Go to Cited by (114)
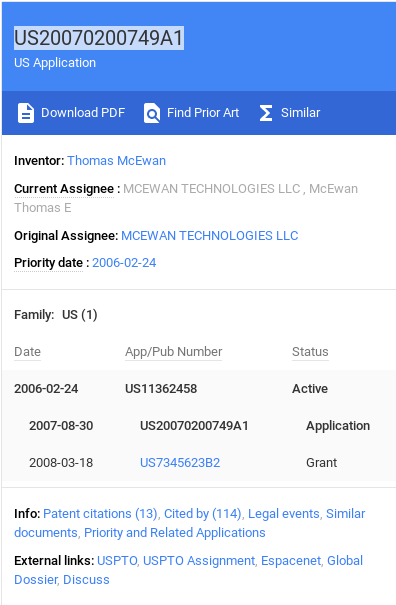The width and height of the screenshot is (396, 605). pyautogui.click(x=203, y=514)
